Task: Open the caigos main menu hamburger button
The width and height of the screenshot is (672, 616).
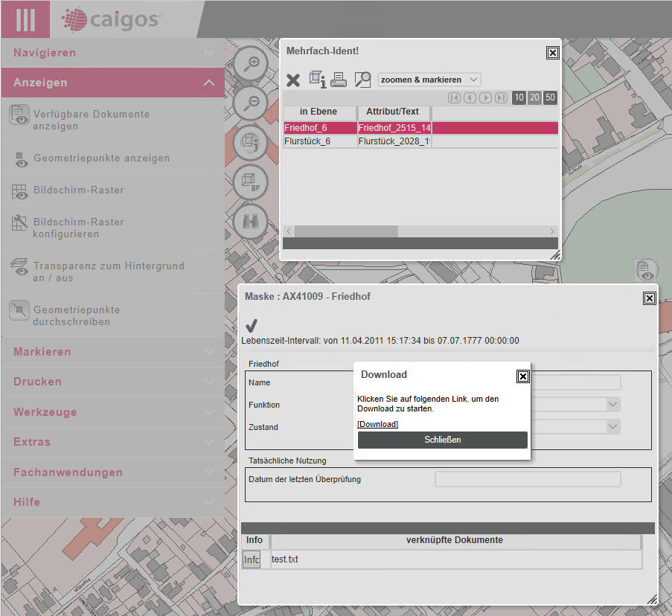Action: 25,19
